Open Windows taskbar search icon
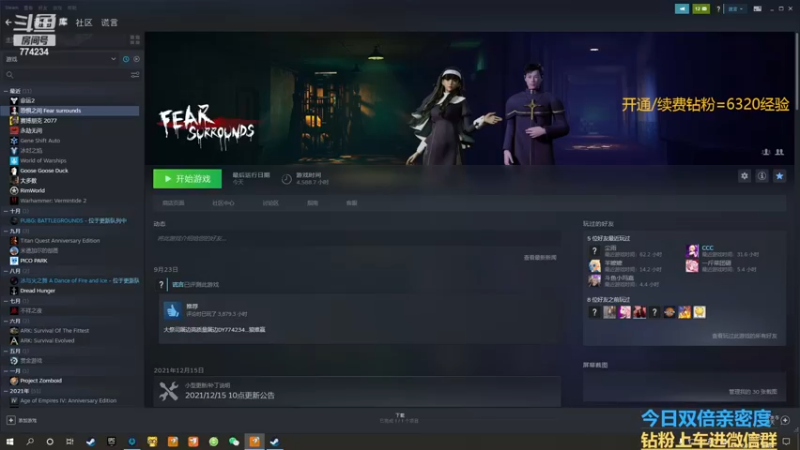The width and height of the screenshot is (800, 450). [30, 441]
